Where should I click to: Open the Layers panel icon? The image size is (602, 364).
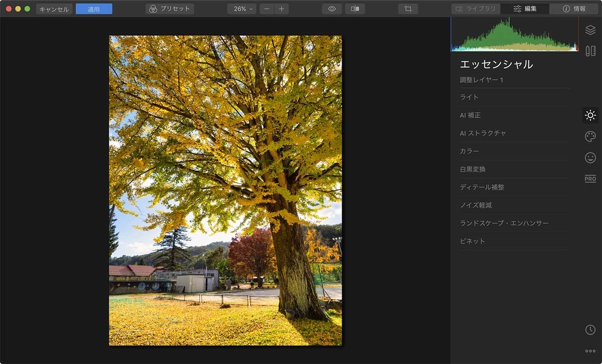[590, 30]
